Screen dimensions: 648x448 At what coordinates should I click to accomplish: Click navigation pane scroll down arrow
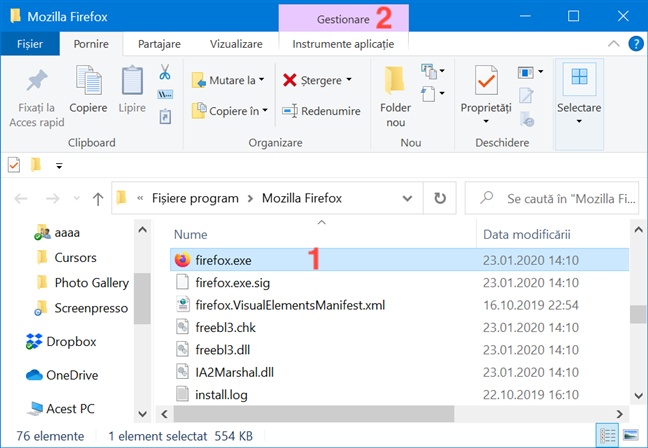tap(143, 414)
